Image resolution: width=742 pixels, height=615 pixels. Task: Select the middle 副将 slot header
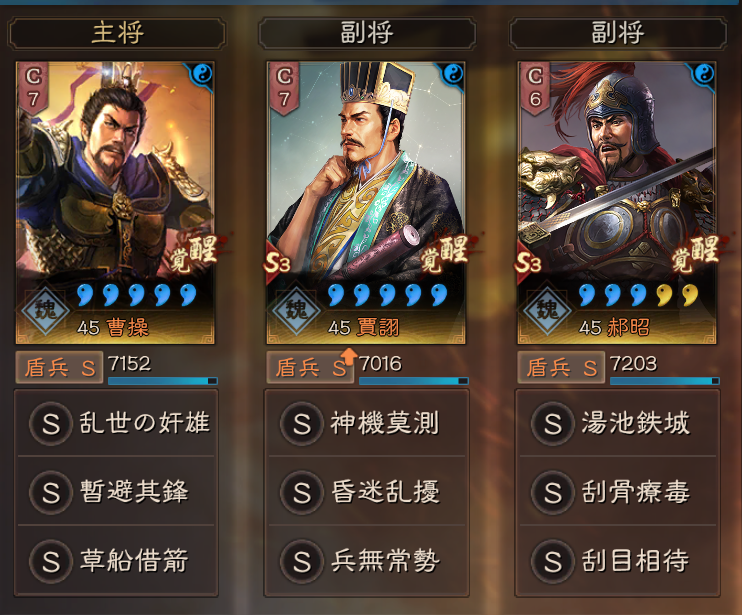coord(367,33)
